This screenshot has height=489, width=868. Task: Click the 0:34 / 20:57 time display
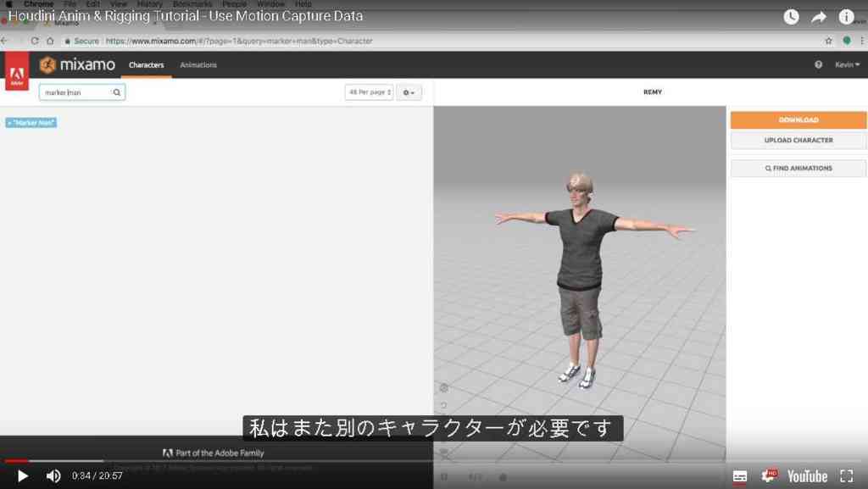tap(97, 475)
